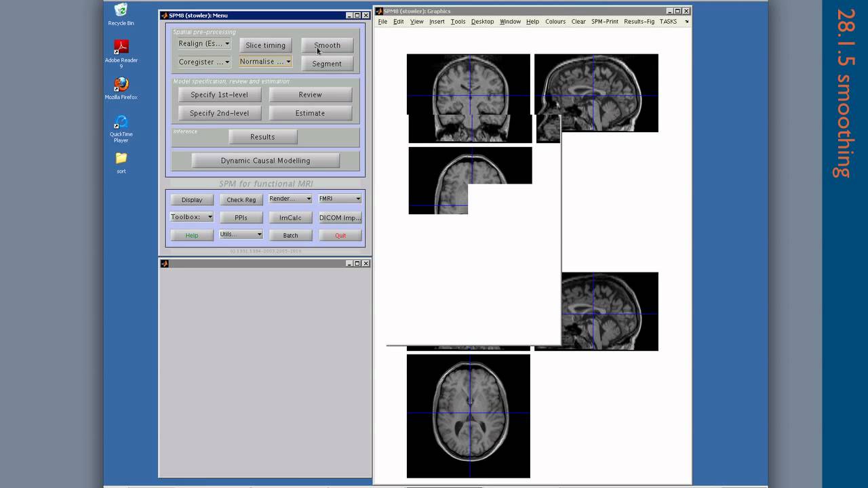Click Display button
This screenshot has width=868, height=488.
click(192, 200)
